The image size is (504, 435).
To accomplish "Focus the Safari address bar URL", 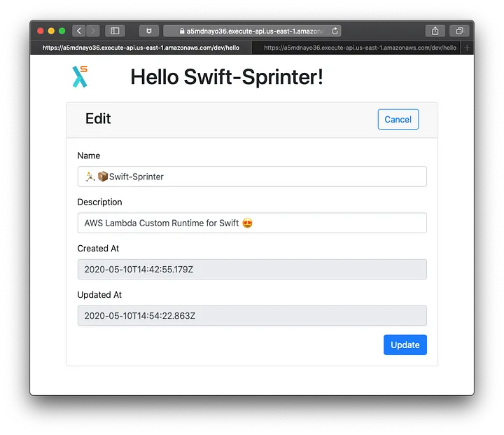I will point(252,31).
